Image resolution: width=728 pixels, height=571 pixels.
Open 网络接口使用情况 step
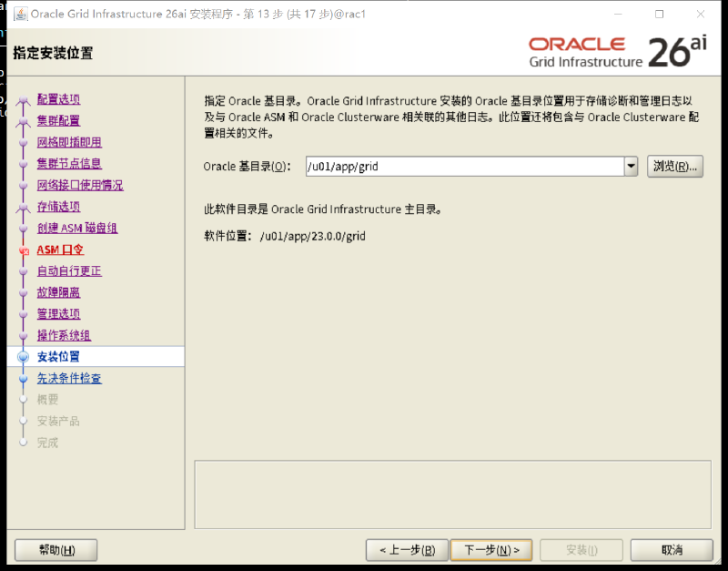click(80, 185)
